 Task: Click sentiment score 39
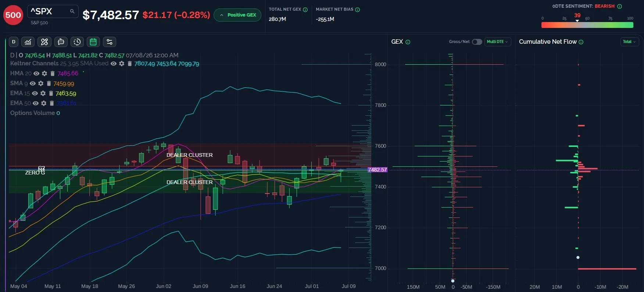[577, 15]
